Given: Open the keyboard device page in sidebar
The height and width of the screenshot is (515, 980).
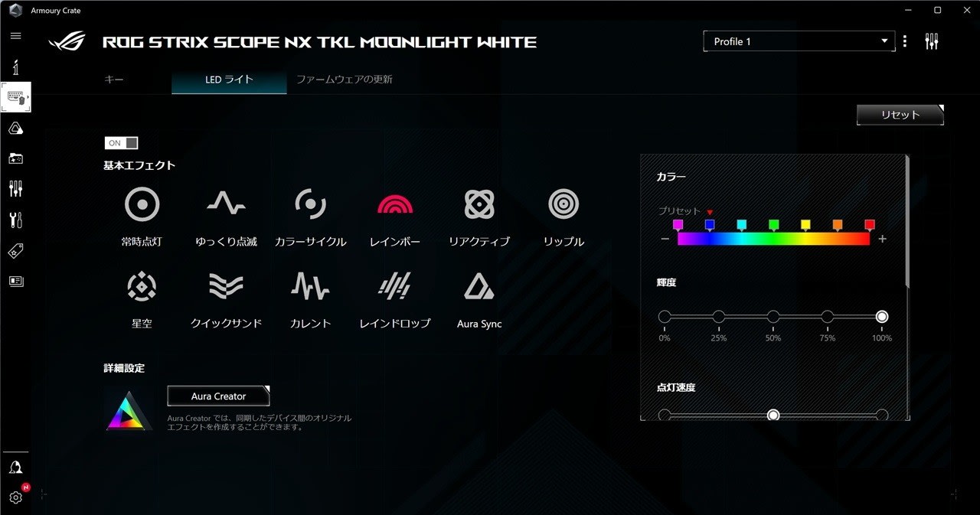Looking at the screenshot, I should pyautogui.click(x=16, y=97).
